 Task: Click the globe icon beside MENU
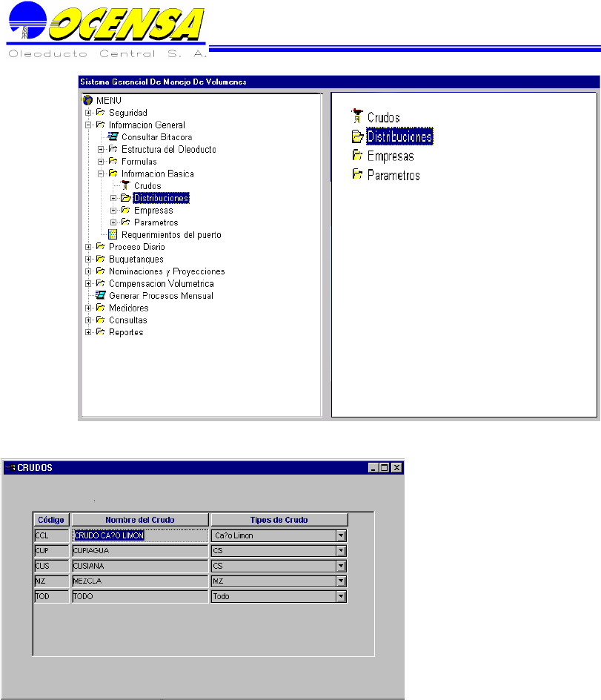click(88, 100)
